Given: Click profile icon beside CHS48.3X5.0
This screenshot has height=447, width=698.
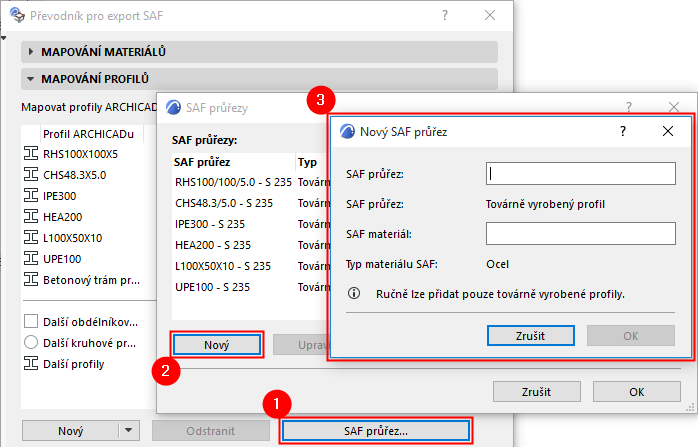Looking at the screenshot, I should pyautogui.click(x=31, y=175).
